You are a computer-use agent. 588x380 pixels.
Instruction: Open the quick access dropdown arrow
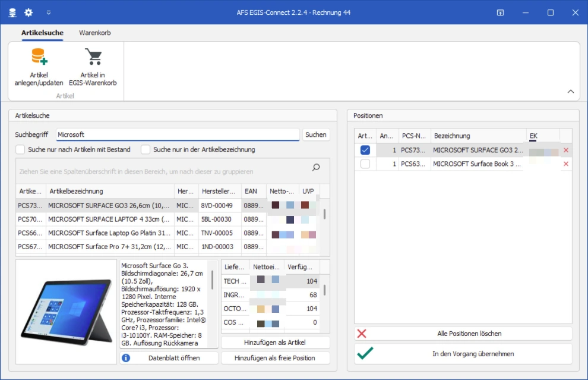[49, 12]
